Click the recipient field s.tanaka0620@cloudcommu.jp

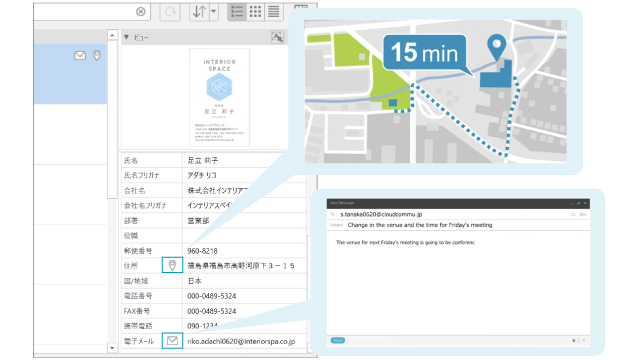[381, 214]
